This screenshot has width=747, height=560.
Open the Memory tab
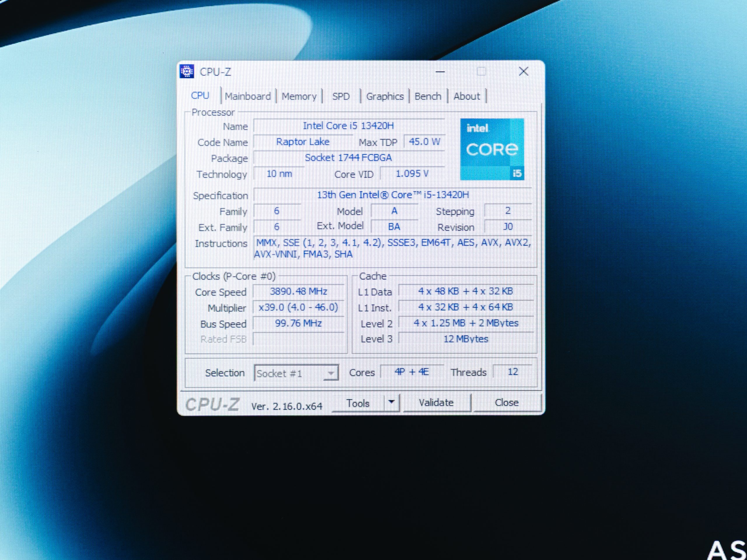299,97
